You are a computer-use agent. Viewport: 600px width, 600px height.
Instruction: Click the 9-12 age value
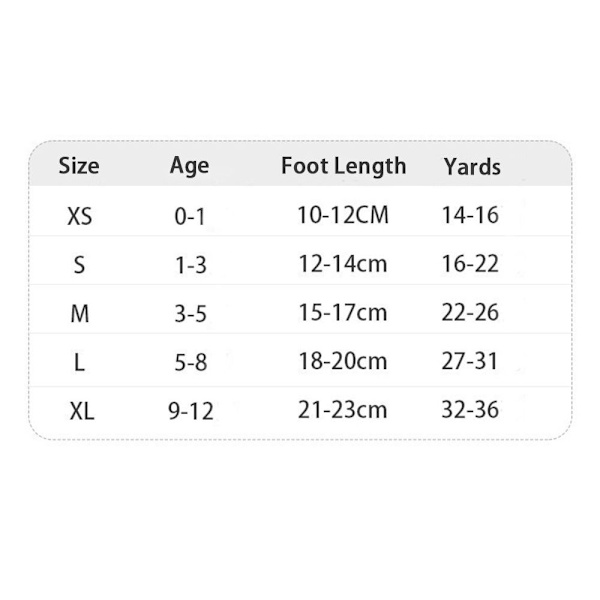pyautogui.click(x=191, y=411)
